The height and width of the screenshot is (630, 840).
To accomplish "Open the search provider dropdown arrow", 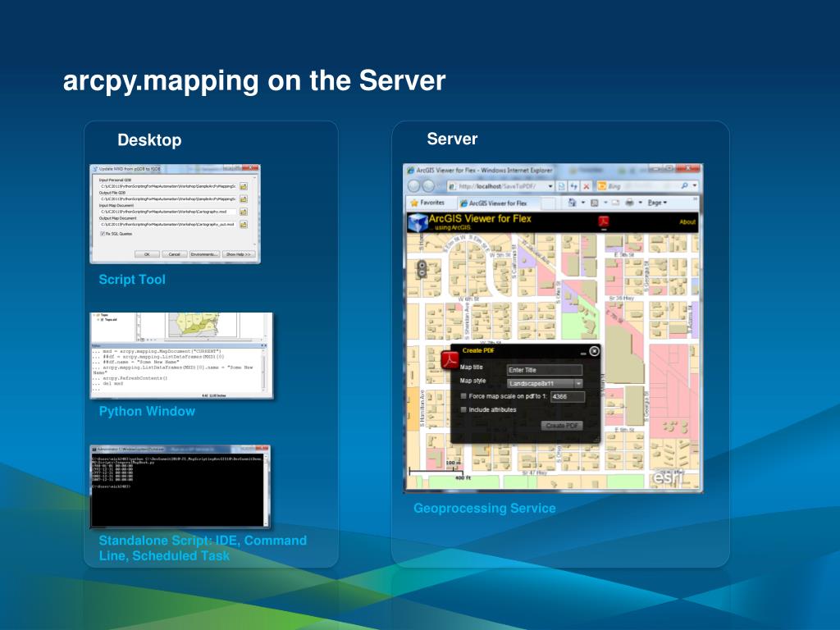I will [x=695, y=185].
